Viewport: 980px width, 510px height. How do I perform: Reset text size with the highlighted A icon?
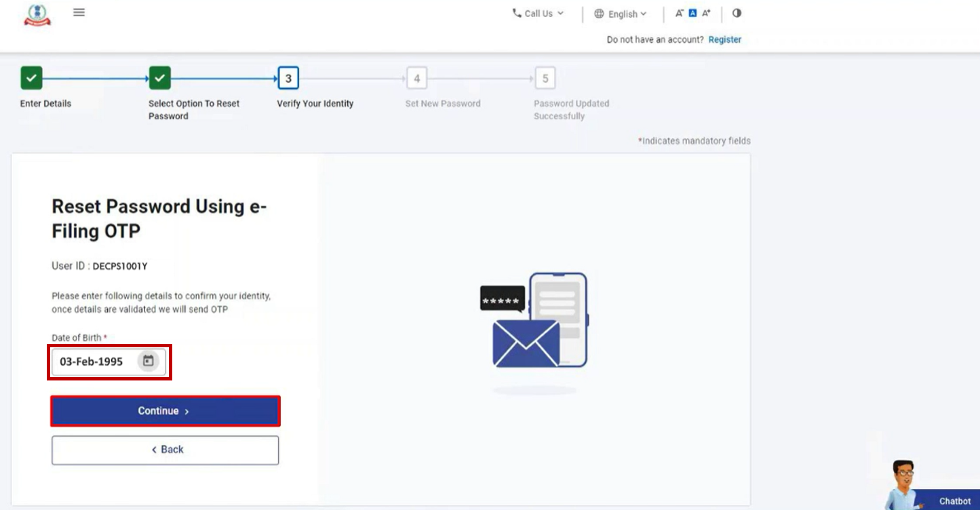pos(691,12)
